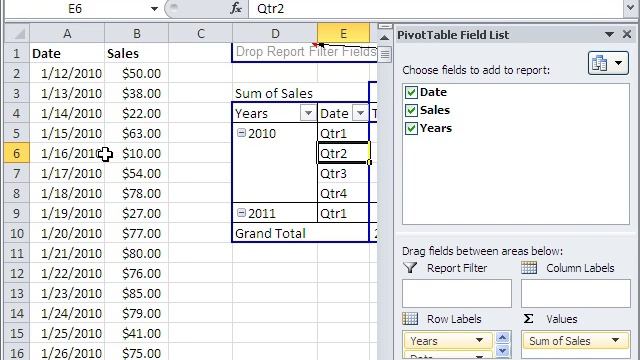Click the Column Labels grid icon

529,268
